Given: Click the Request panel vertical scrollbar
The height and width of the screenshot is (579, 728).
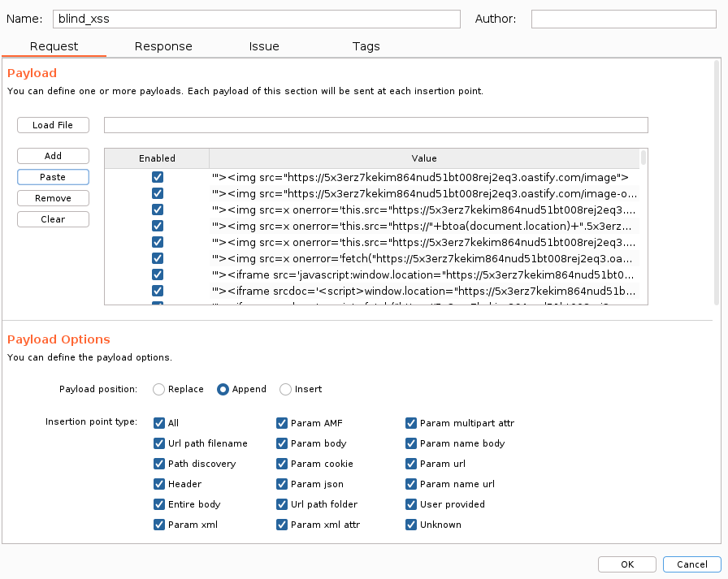Looking at the screenshot, I should 717,183.
